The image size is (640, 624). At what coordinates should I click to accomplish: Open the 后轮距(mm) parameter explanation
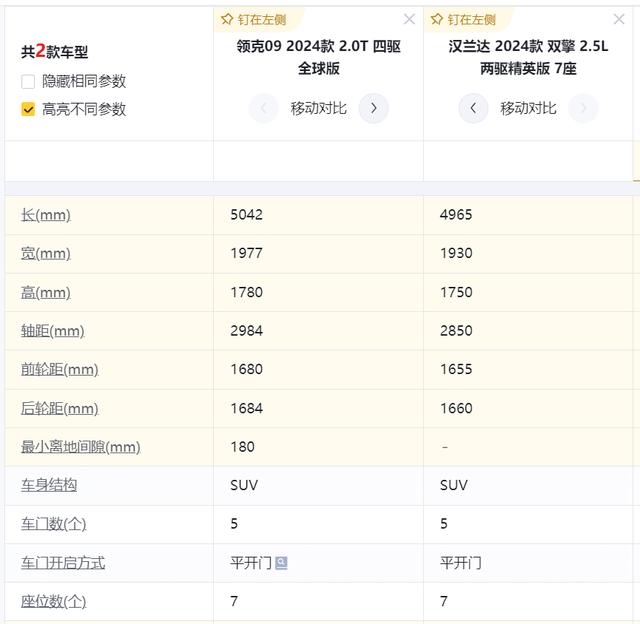[x=60, y=408]
